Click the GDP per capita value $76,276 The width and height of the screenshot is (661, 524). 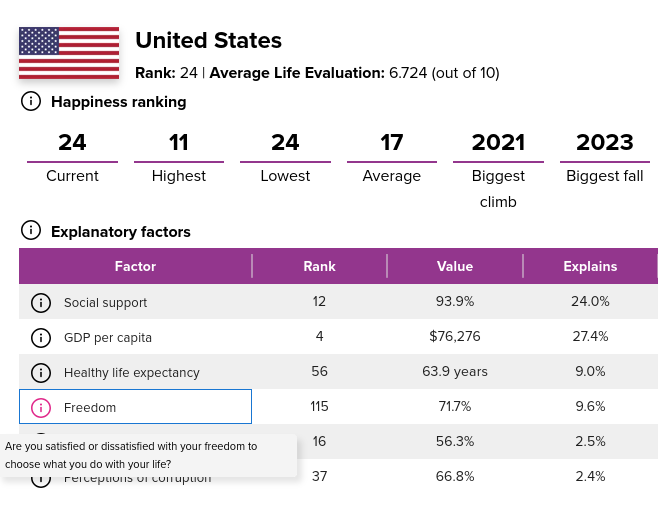455,337
